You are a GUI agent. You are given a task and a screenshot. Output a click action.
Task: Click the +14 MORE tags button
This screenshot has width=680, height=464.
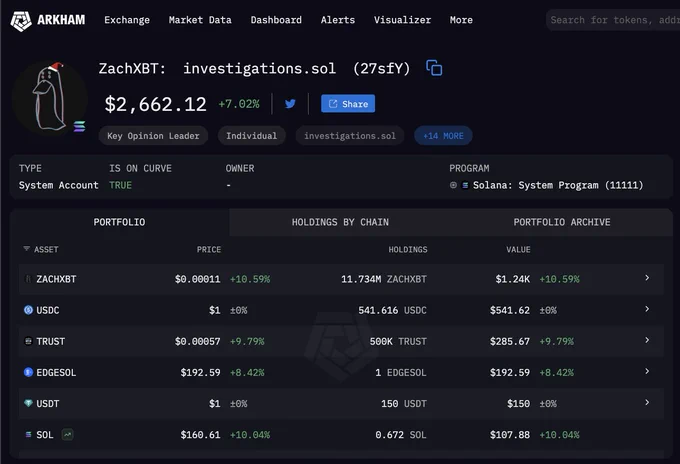(x=443, y=136)
